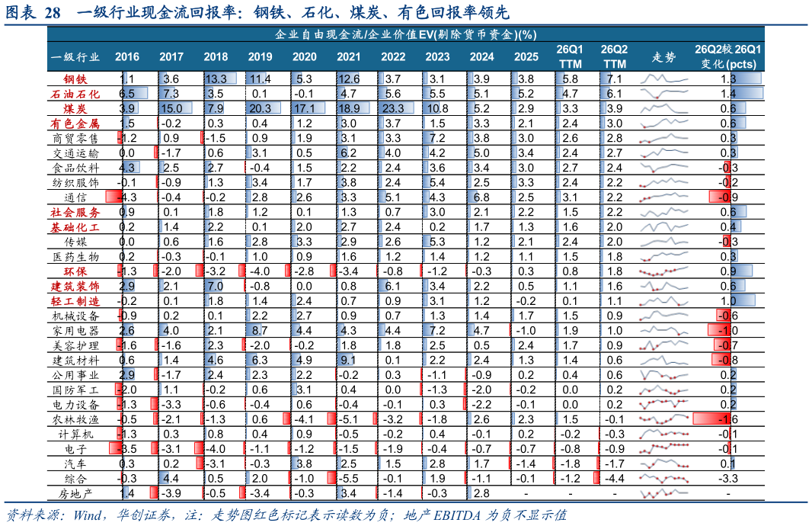Select the 家用电器 row label
Image resolution: width=812 pixels, height=526 pixels.
[x=75, y=331]
